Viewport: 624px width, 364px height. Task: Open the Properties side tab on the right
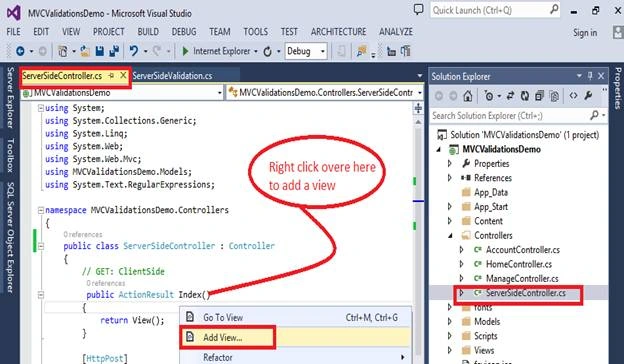(x=618, y=88)
